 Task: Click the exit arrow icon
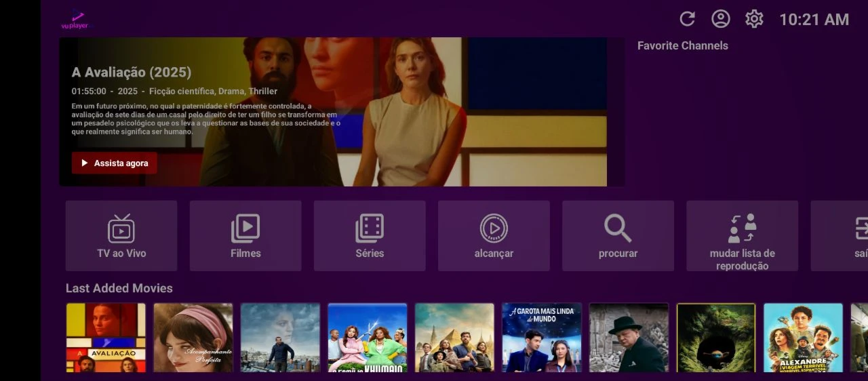(861, 228)
